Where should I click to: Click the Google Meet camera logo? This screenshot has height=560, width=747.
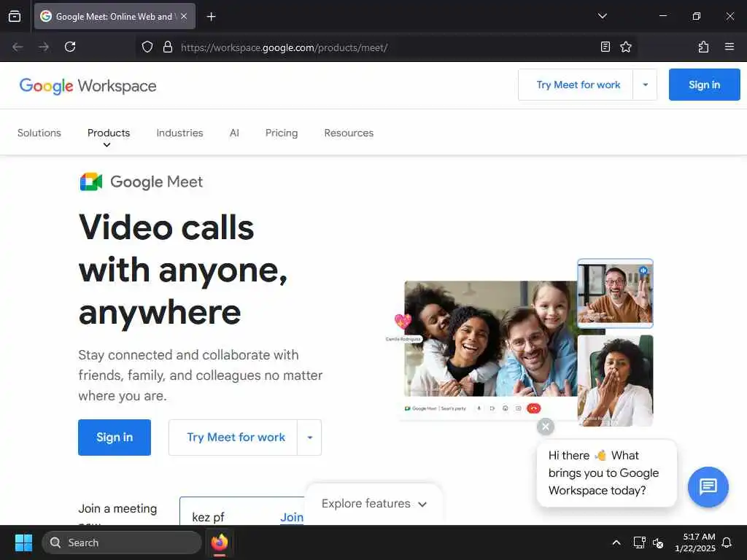point(91,182)
